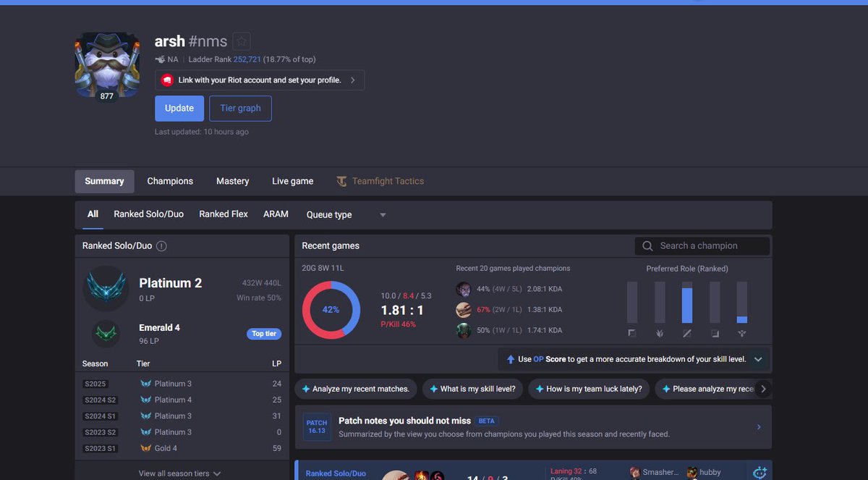Filter by ARAM games
This screenshot has width=868, height=480.
point(276,214)
